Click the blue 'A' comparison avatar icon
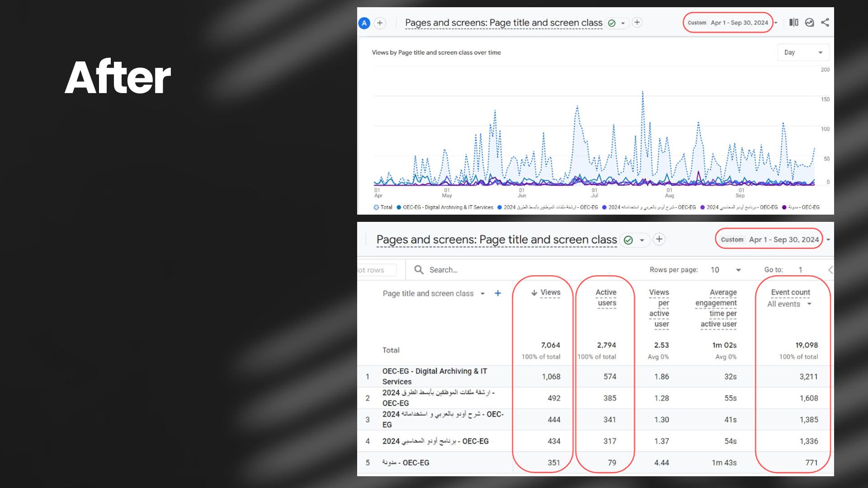This screenshot has width=868, height=488. click(364, 23)
